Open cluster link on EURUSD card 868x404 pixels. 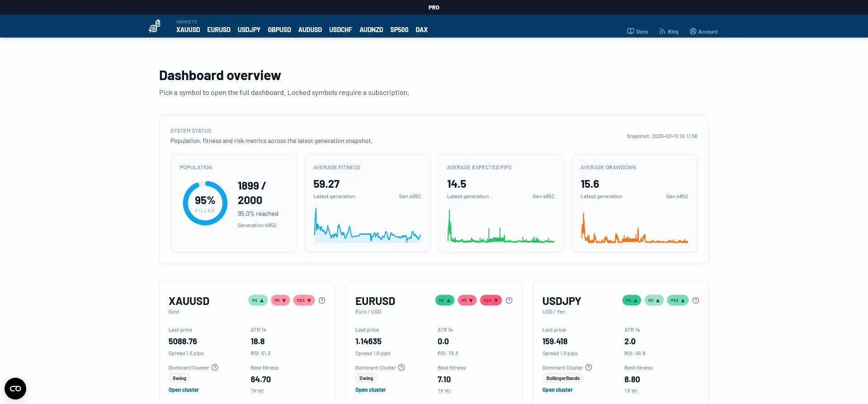click(371, 390)
